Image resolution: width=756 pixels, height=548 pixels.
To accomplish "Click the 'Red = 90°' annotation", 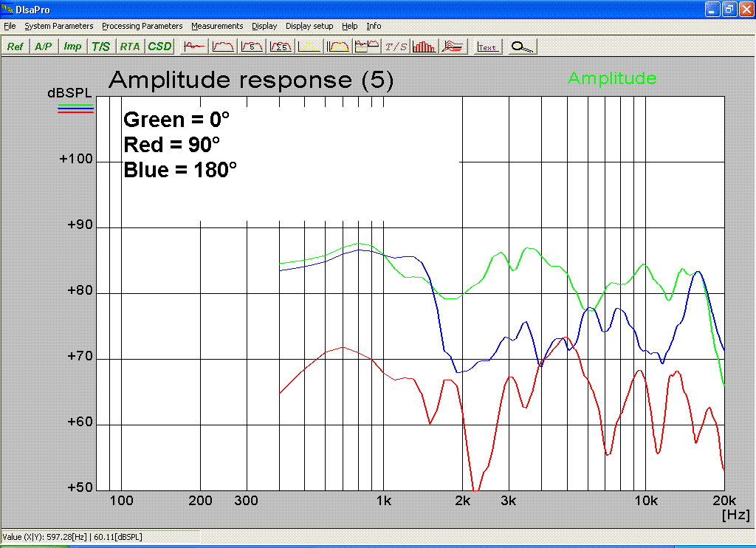I will pos(171,145).
